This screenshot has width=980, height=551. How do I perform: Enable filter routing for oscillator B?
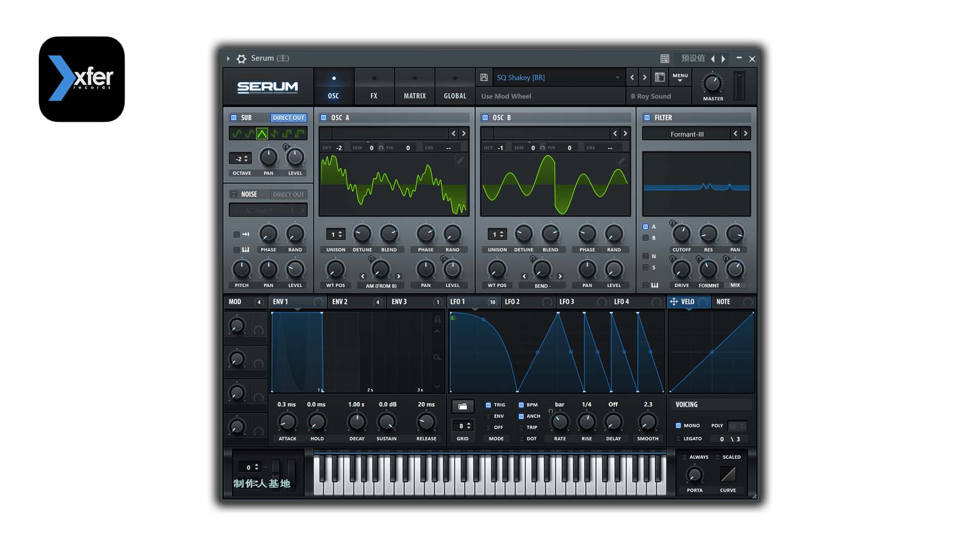pos(646,238)
